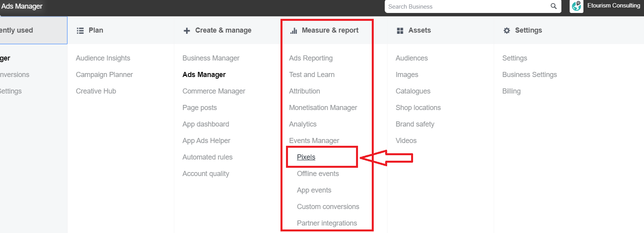Screen dimensions: 644x233
Task: Open Business Manager
Action: click(211, 58)
